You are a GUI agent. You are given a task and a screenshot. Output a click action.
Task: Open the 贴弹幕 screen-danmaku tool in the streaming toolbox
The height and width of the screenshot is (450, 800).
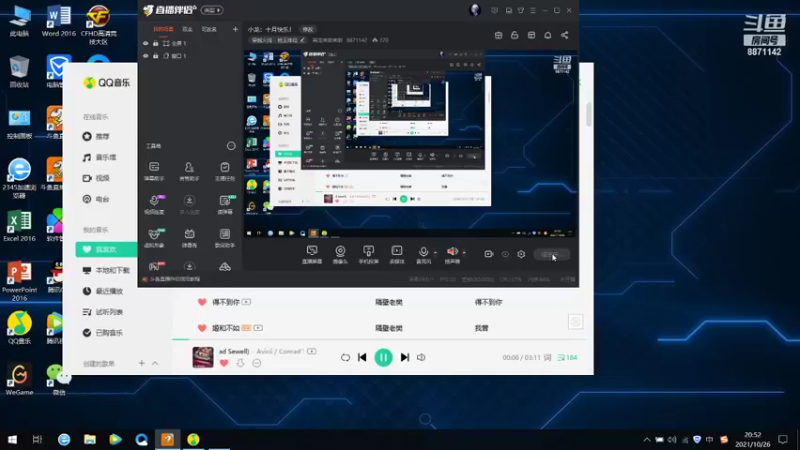point(224,205)
